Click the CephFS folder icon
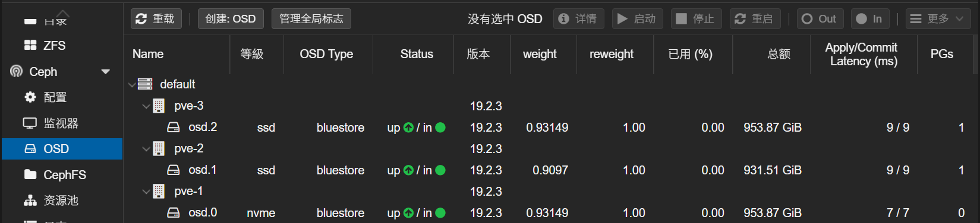980x223 pixels. coord(30,175)
